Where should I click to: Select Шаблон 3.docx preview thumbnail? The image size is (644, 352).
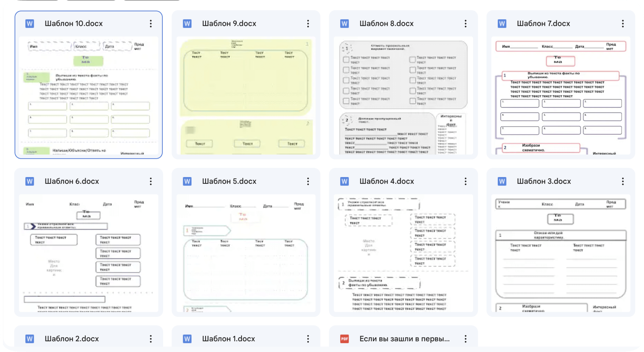[x=561, y=253]
